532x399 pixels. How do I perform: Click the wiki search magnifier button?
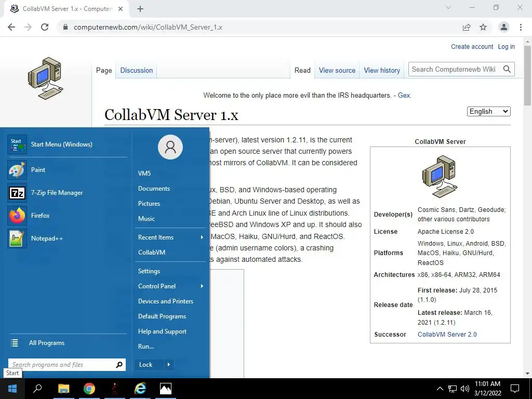[507, 69]
